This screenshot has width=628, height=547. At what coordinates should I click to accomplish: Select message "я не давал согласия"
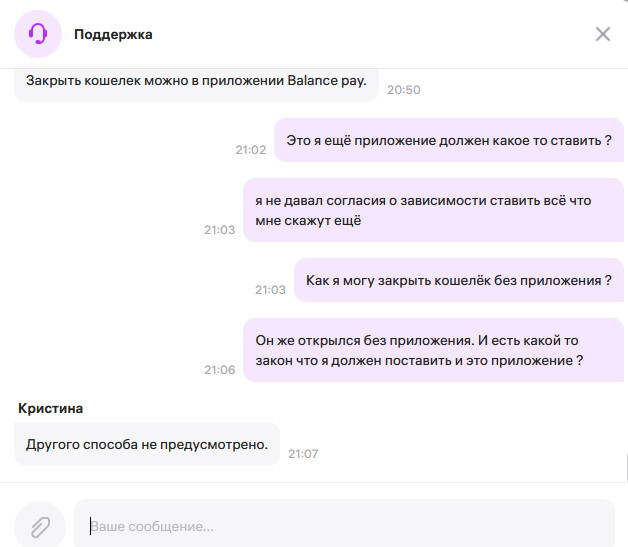433,210
